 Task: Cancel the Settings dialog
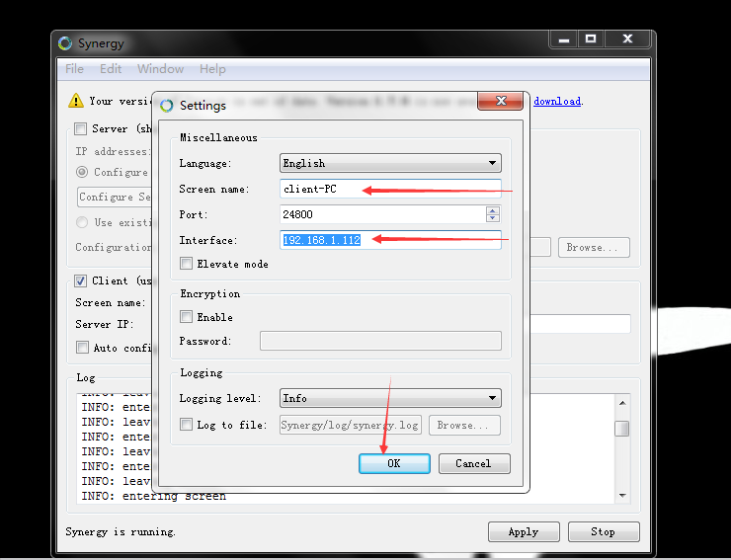tap(474, 463)
